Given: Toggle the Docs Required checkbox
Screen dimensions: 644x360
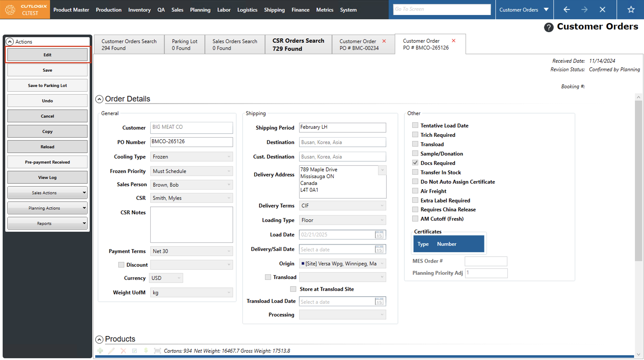Looking at the screenshot, I should coord(415,163).
